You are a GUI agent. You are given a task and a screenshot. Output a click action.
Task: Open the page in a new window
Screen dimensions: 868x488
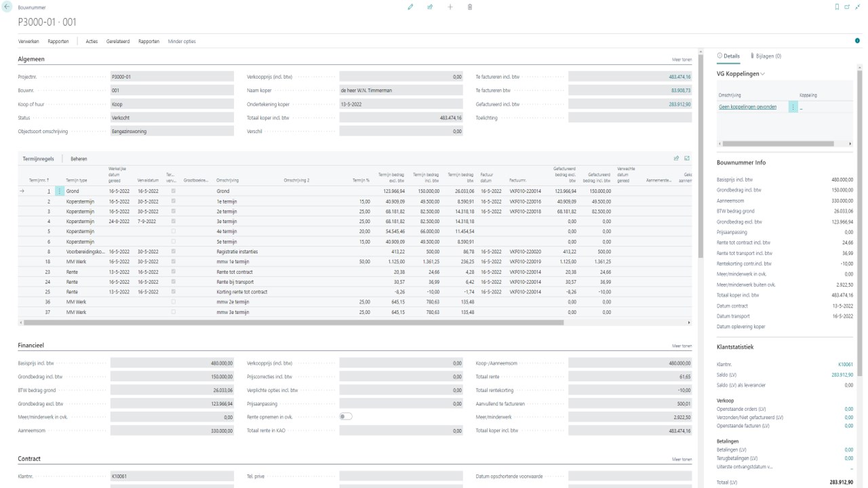[x=847, y=7]
